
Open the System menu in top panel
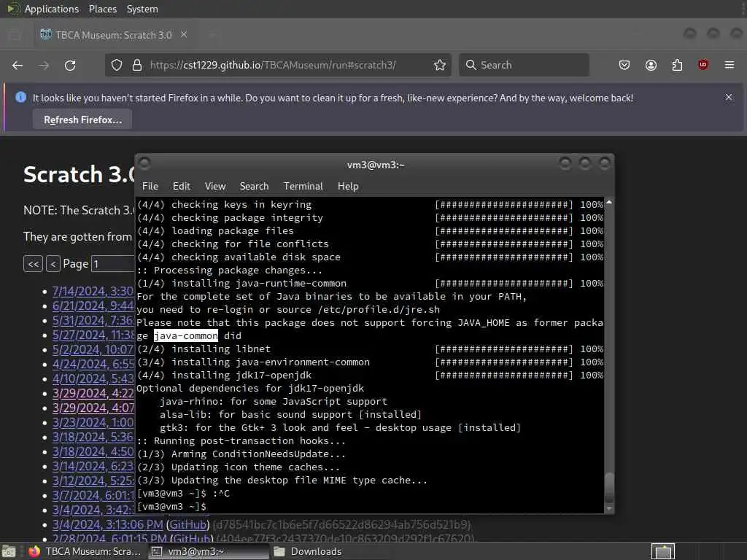[x=142, y=9]
